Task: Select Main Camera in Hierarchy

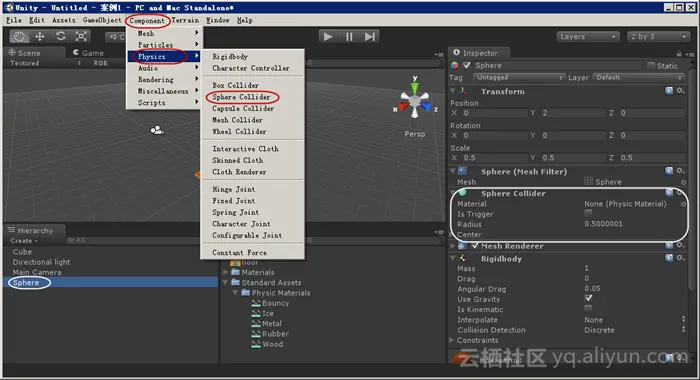Action: pyautogui.click(x=37, y=272)
